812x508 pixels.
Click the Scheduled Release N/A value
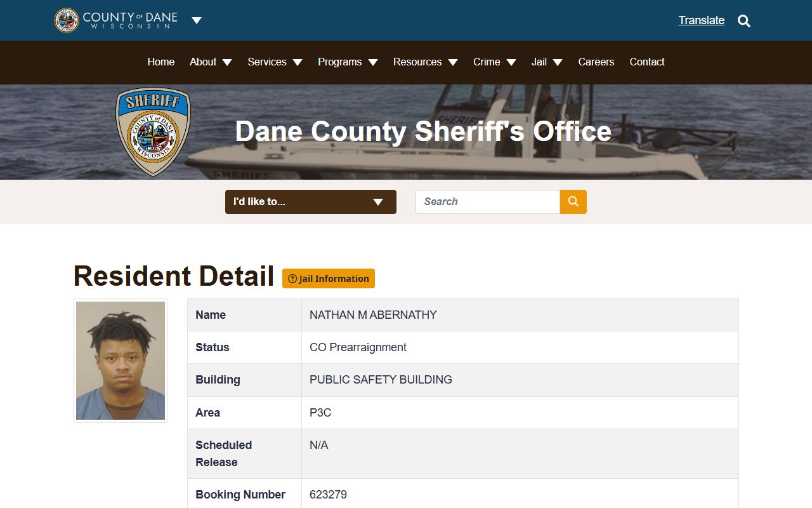318,445
